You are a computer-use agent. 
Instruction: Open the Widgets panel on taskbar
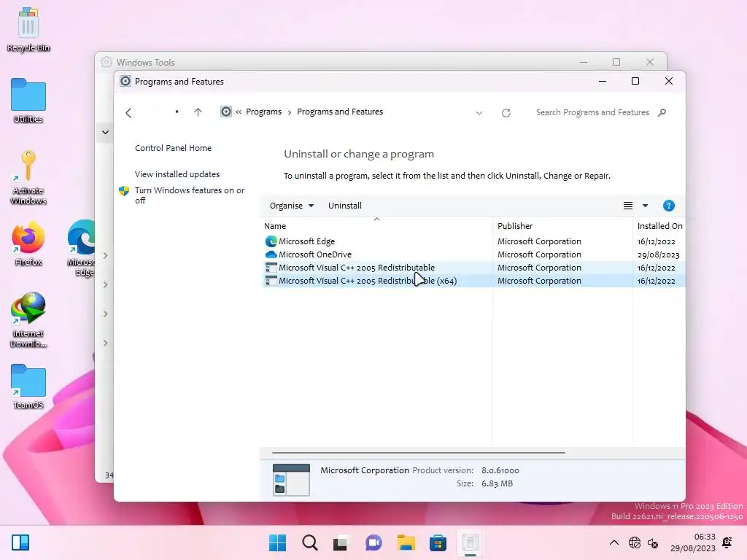click(20, 542)
